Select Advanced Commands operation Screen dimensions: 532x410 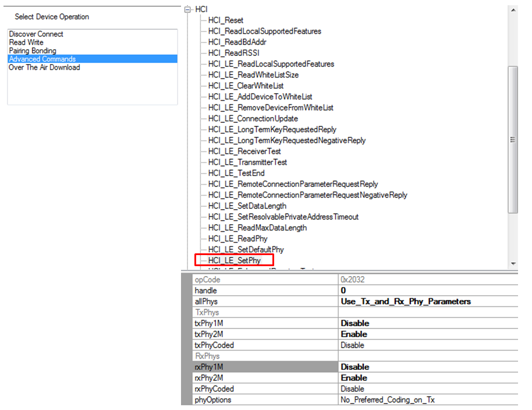click(x=42, y=59)
